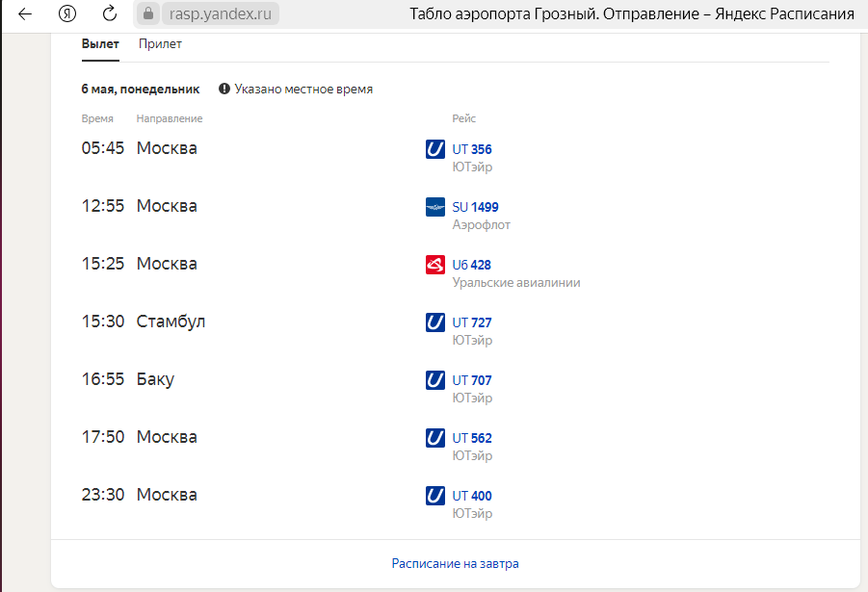Click the padlock site security icon

(x=148, y=13)
